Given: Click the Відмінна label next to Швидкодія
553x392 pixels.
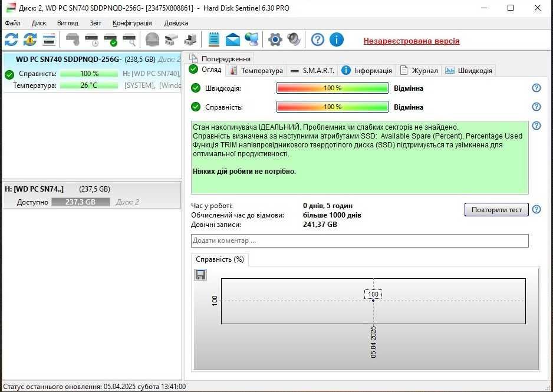Looking at the screenshot, I should [409, 88].
